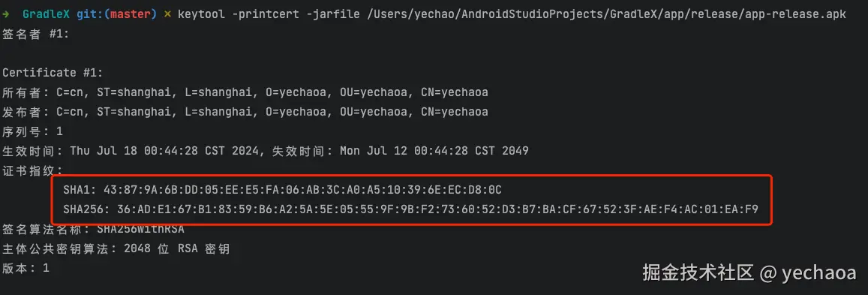Click the -printcert option in command
Image resolution: width=868 pixels, height=295 pixels.
(x=266, y=14)
